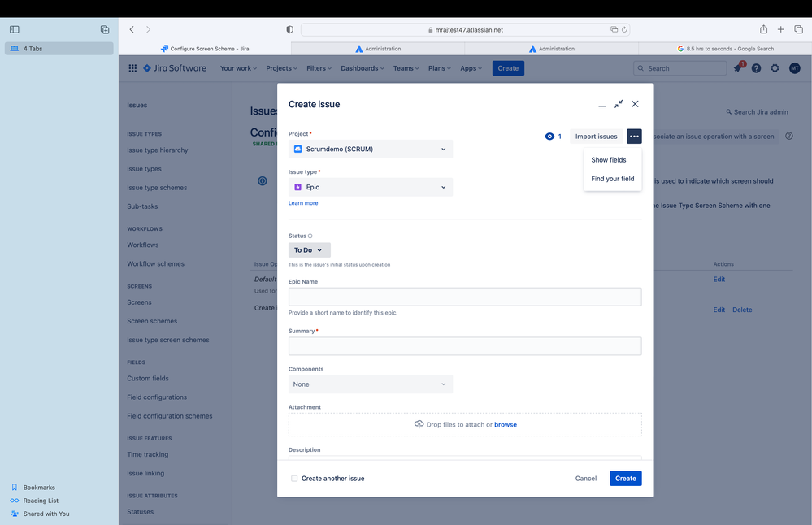
Task: Expand the Projects menu
Action: (x=282, y=68)
